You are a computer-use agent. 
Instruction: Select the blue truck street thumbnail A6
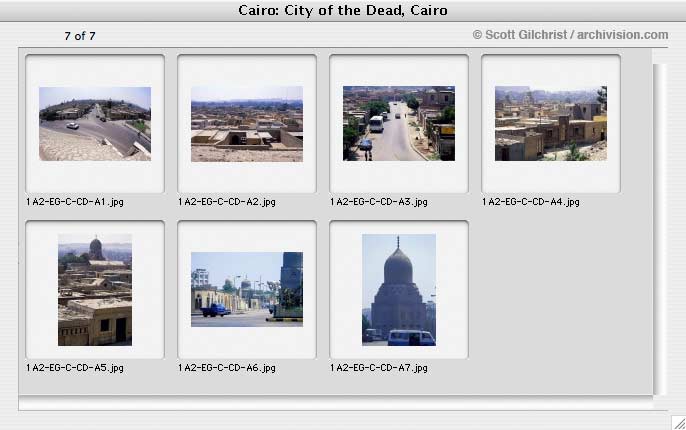point(247,289)
